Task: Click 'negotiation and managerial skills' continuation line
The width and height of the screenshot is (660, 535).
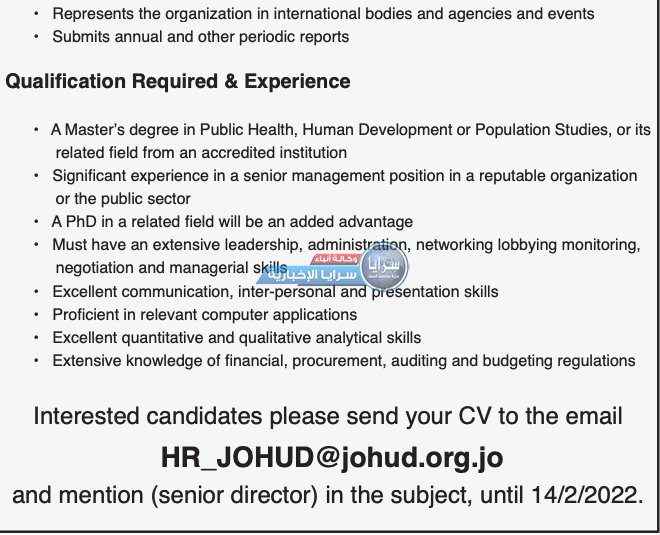Action: [172, 268]
